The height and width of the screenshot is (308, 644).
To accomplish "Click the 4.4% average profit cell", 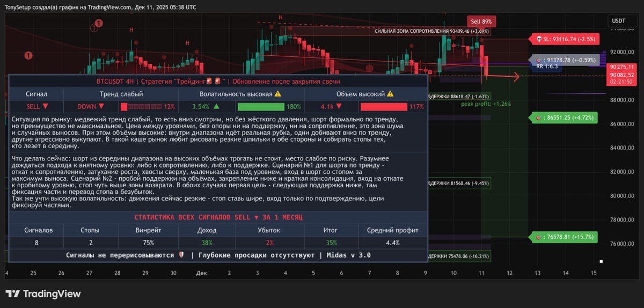I will (393, 243).
